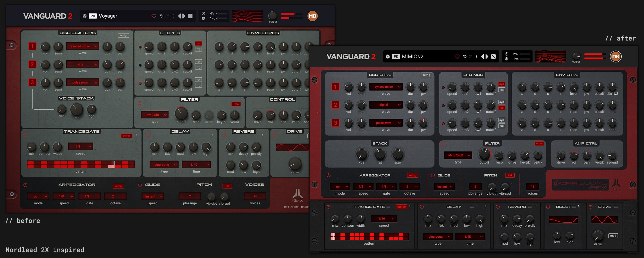Select oscillator 3 button in MIMIC v2 window
Image resolution: width=644 pixels, height=258 pixels.
click(335, 123)
